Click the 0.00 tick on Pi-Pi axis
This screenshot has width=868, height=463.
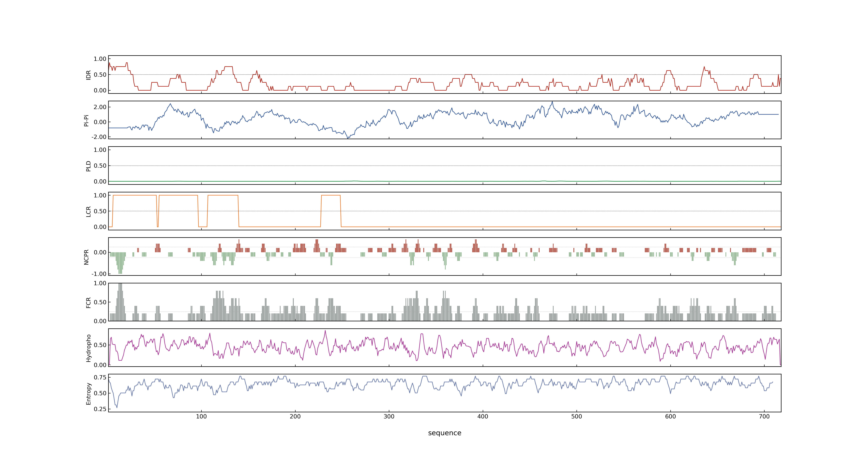coord(100,122)
